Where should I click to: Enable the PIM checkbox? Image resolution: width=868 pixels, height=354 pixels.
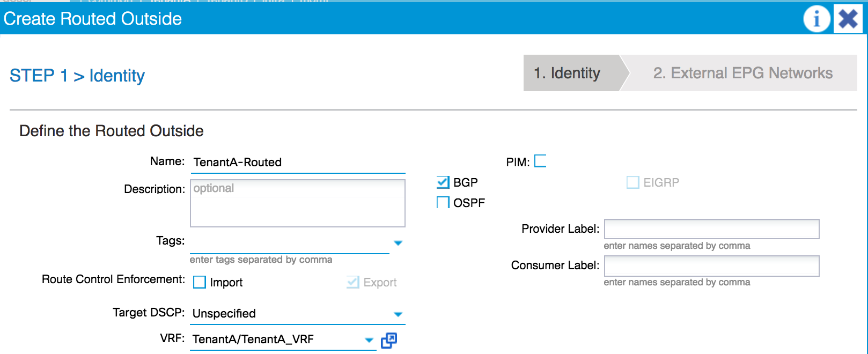pos(540,161)
